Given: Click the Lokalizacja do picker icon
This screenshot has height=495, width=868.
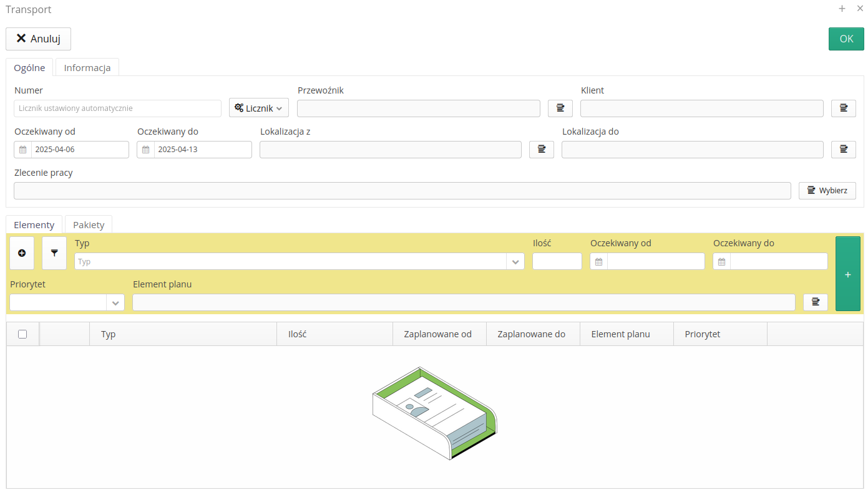Looking at the screenshot, I should pyautogui.click(x=843, y=150).
